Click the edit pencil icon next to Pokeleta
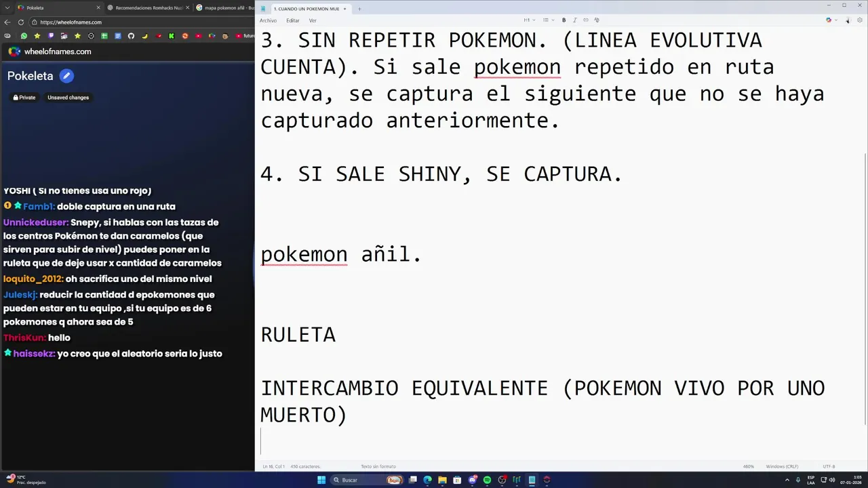Image resolution: width=868 pixels, height=488 pixels. [x=66, y=76]
